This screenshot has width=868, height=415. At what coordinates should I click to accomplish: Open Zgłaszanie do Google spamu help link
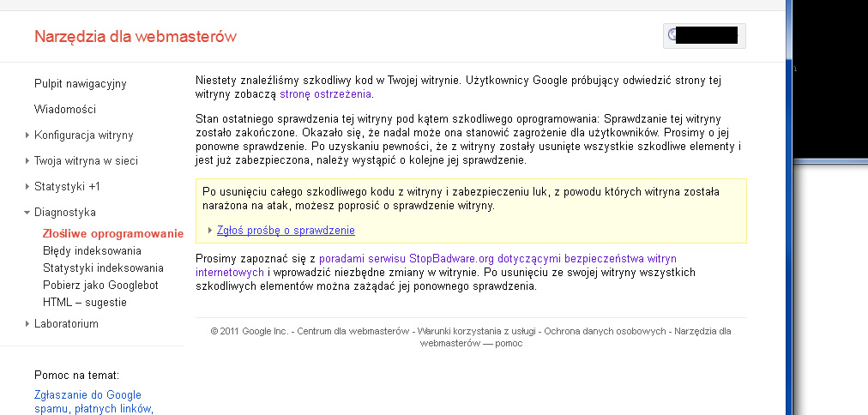(x=93, y=402)
